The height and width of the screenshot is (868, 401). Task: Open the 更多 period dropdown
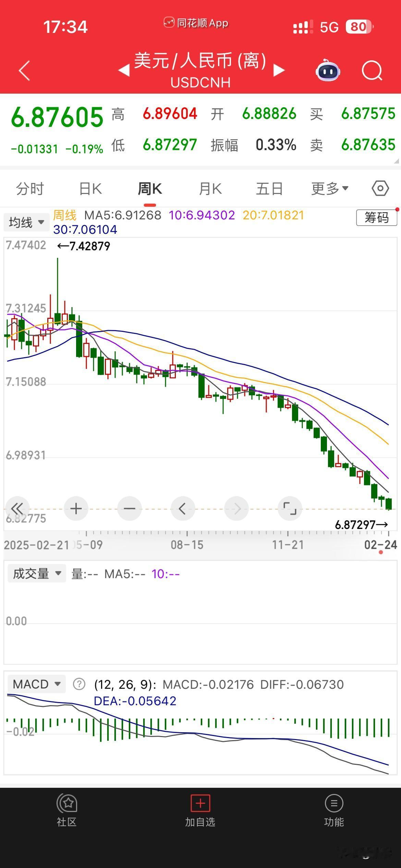point(330,189)
